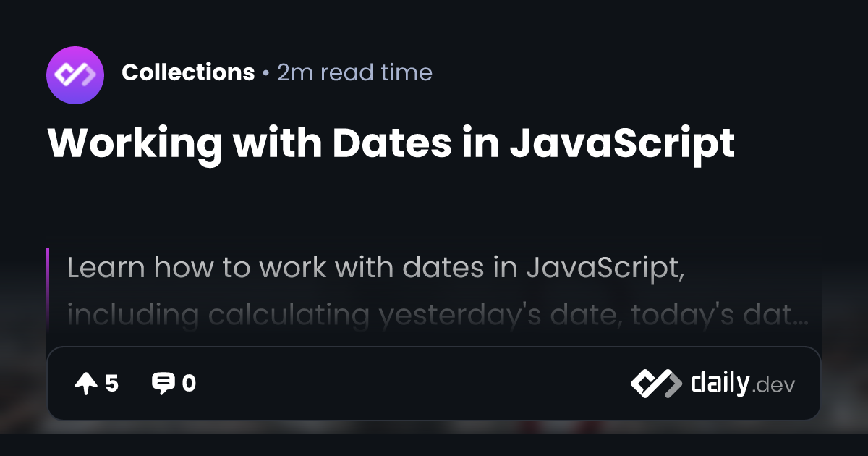Open the Collections source name
This screenshot has width=868, height=456.
[188, 73]
